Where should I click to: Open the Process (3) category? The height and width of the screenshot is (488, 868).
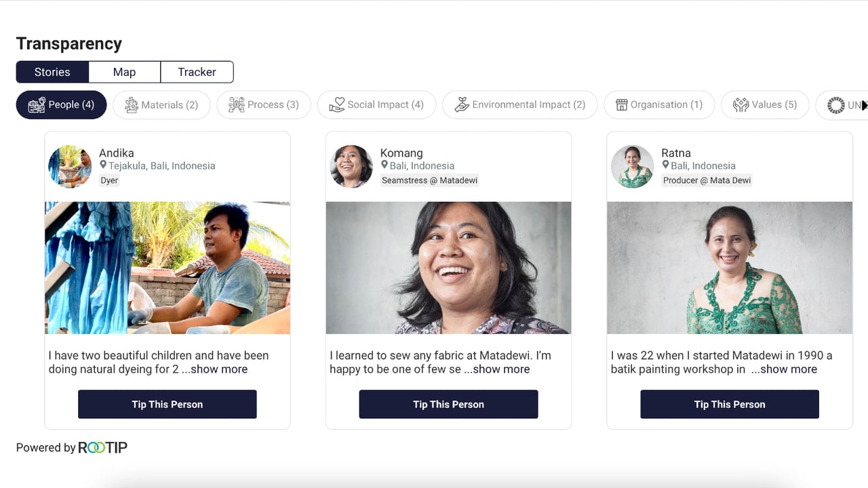263,105
